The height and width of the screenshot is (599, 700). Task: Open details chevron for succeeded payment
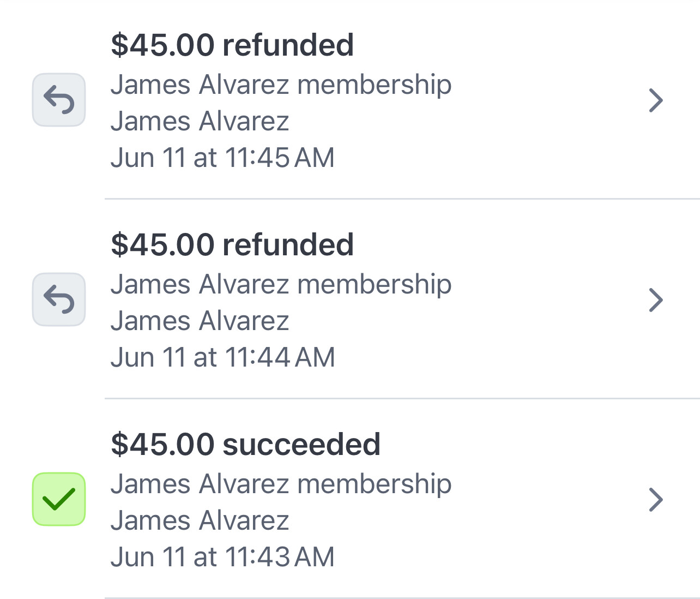click(x=656, y=500)
